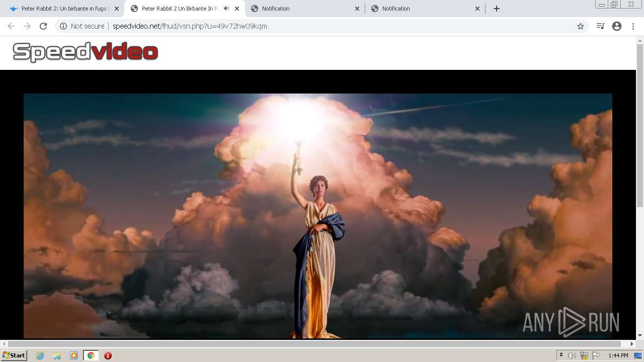Open a new tab with plus button
Viewport: 644px width, 362px height.
[x=497, y=9]
